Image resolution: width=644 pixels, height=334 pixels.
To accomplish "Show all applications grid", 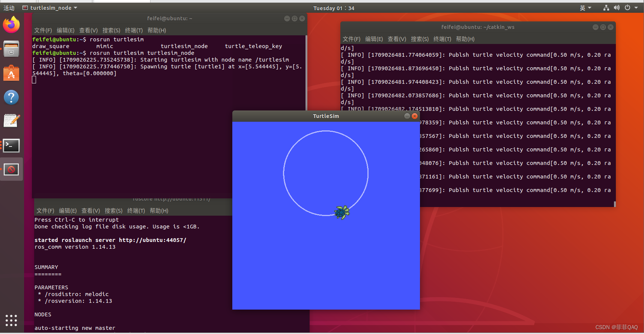I will pyautogui.click(x=11, y=320).
